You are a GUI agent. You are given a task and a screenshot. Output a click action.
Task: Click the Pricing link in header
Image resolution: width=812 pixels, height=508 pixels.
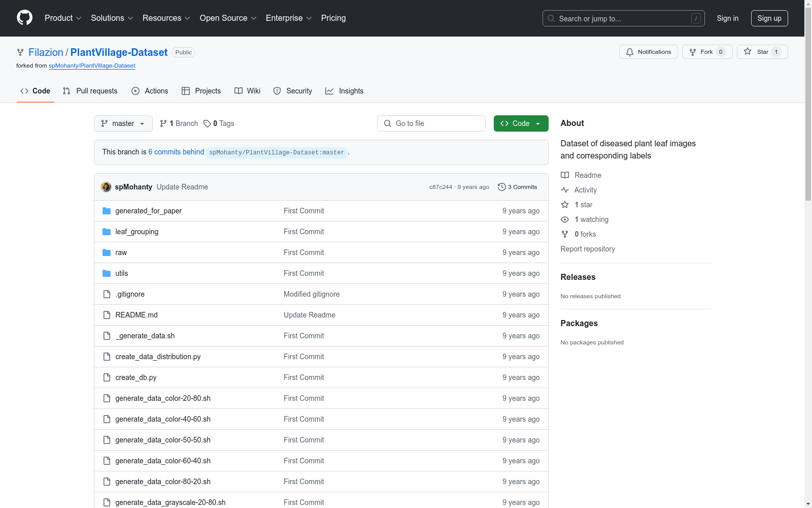[x=333, y=18]
